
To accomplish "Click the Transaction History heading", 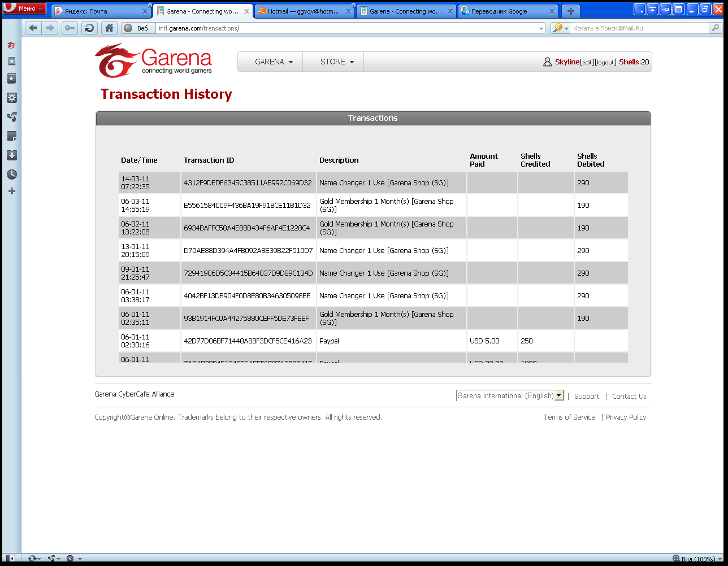I will [x=166, y=94].
